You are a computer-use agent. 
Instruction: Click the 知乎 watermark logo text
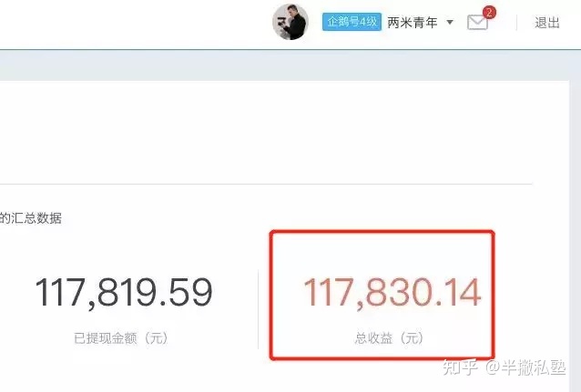coord(460,367)
